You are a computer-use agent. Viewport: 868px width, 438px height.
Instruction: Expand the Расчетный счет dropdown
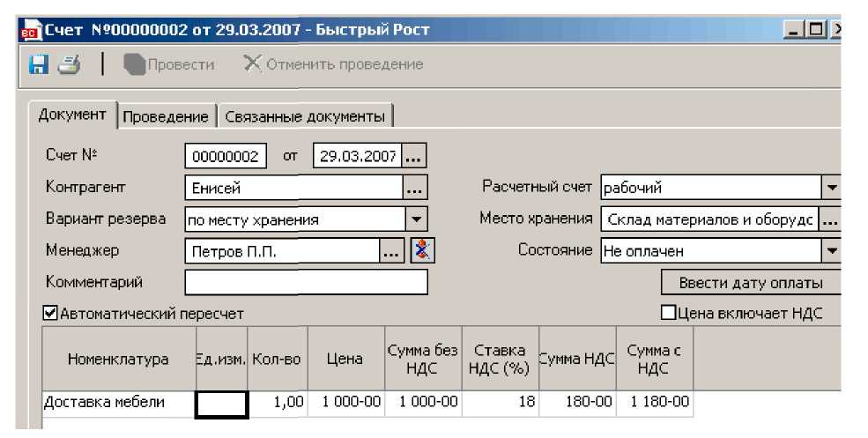tap(831, 187)
